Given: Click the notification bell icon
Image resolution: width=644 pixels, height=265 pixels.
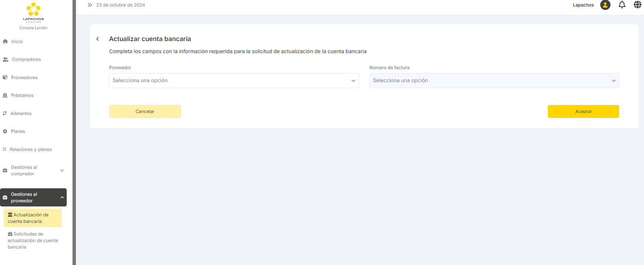Looking at the screenshot, I should tap(622, 5).
